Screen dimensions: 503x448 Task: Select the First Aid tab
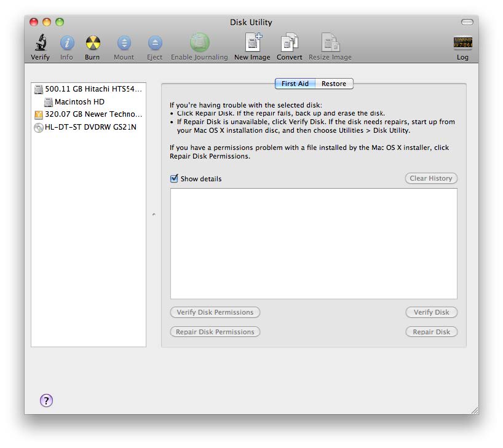[x=295, y=84]
